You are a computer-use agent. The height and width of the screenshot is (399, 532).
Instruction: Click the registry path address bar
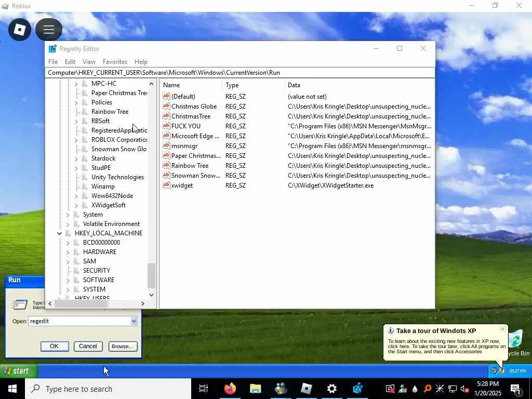tap(240, 73)
